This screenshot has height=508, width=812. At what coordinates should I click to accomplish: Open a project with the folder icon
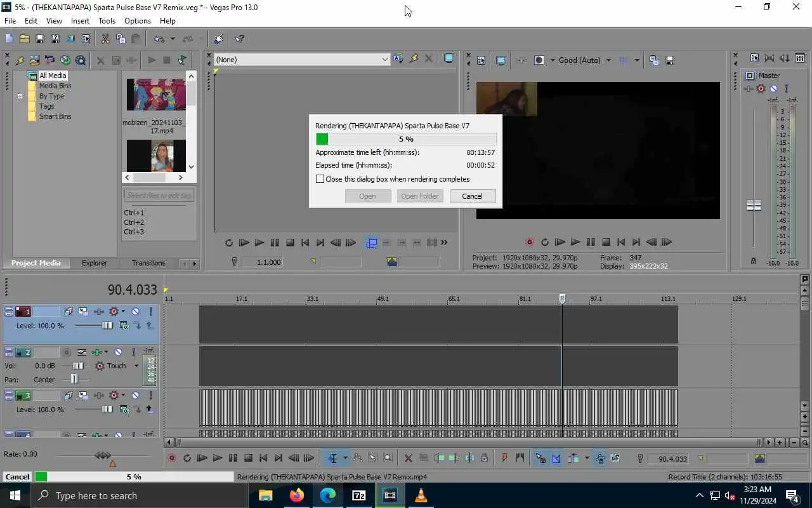24,39
